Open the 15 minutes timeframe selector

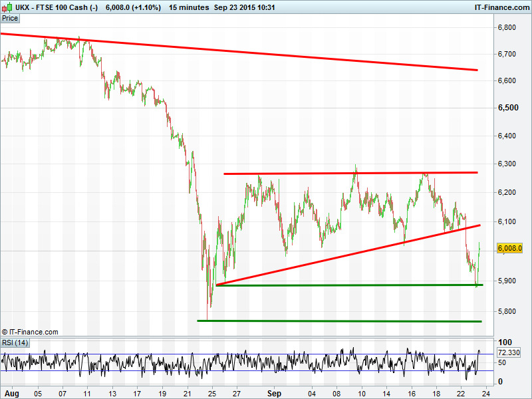coord(188,7)
